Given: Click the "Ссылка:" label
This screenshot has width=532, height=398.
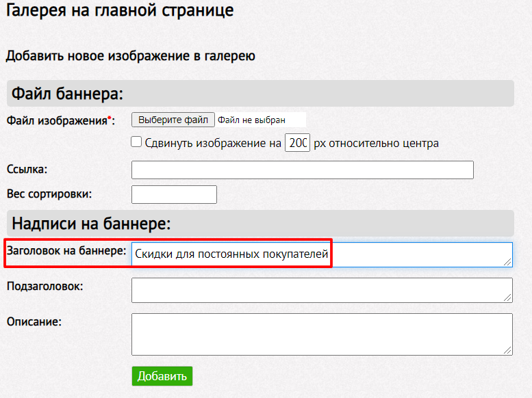Looking at the screenshot, I should point(27,169).
